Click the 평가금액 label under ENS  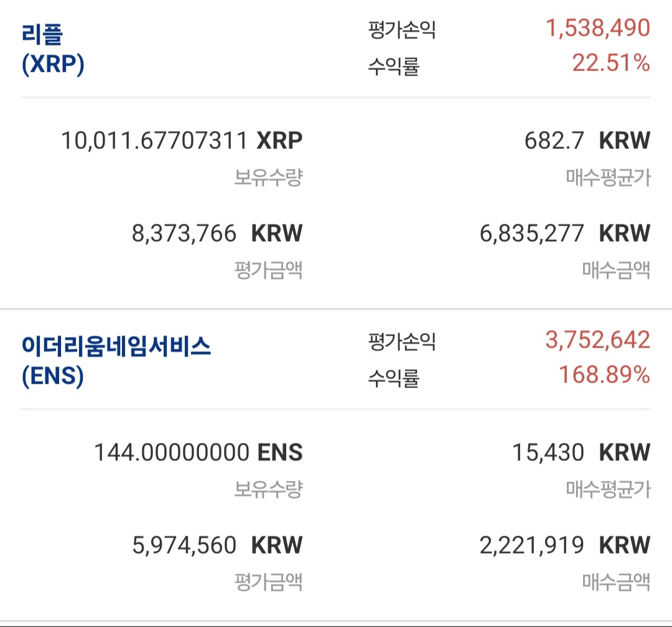coord(268,583)
